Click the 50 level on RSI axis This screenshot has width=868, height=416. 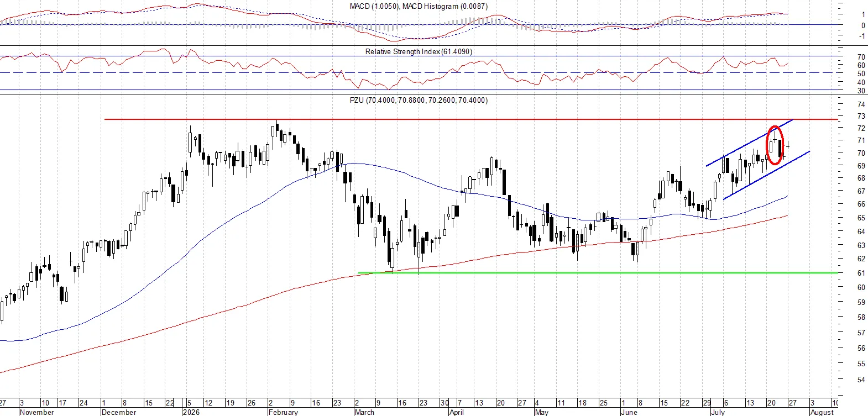861,74
